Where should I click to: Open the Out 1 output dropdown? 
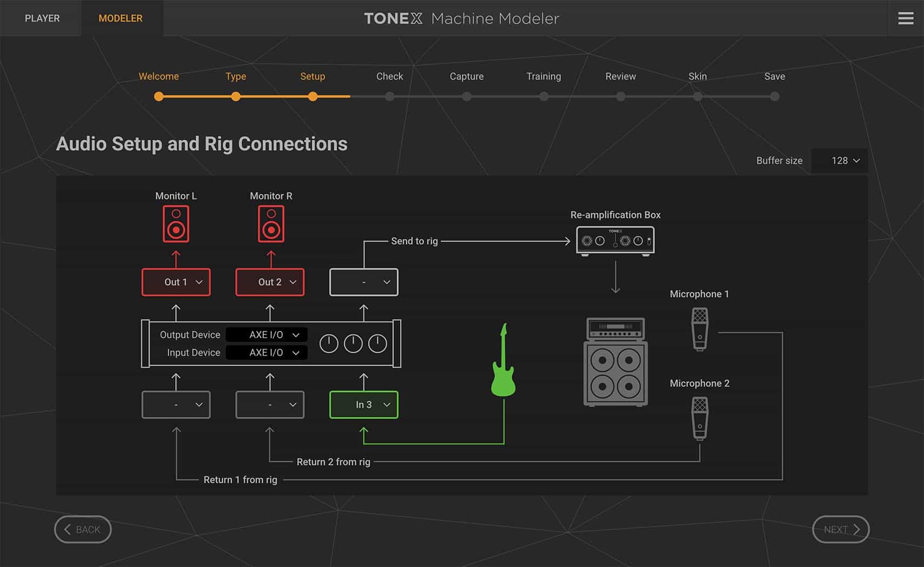(x=176, y=282)
